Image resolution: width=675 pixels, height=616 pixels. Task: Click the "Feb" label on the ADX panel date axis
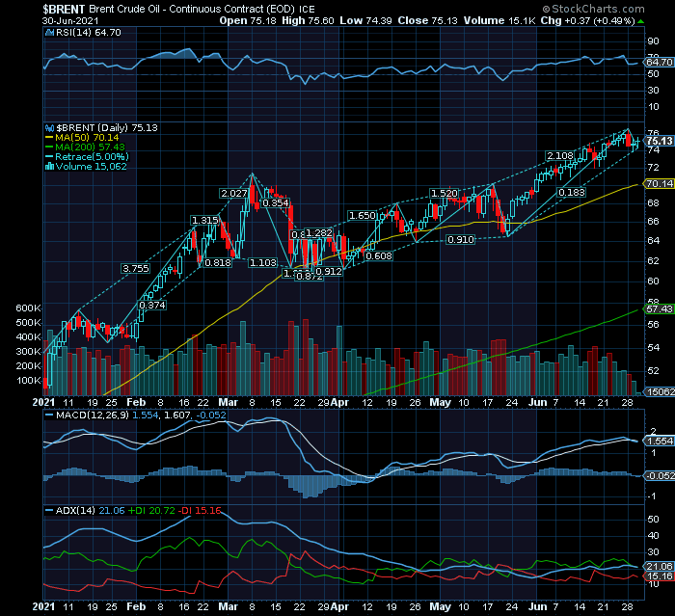coord(136,607)
